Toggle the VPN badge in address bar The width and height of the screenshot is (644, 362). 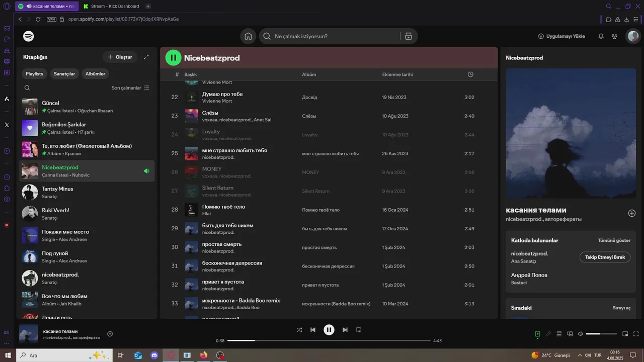pyautogui.click(x=51, y=19)
